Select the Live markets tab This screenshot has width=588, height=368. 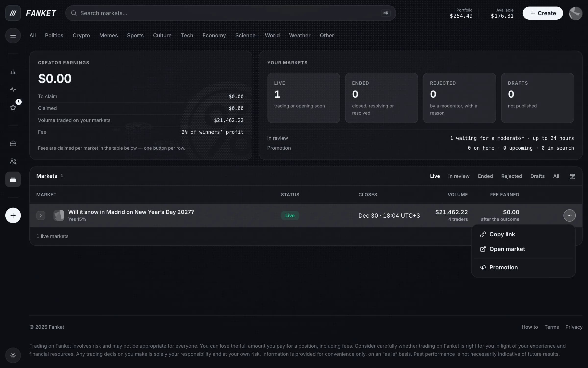point(435,176)
